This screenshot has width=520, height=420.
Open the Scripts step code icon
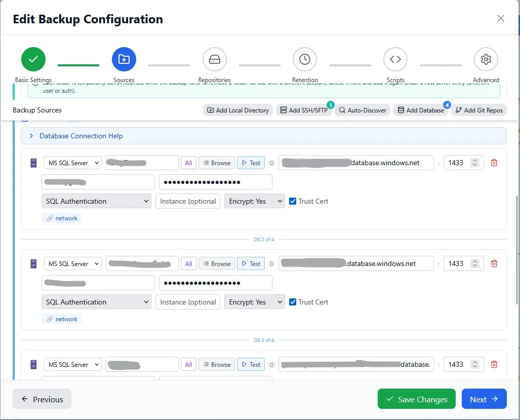(395, 59)
